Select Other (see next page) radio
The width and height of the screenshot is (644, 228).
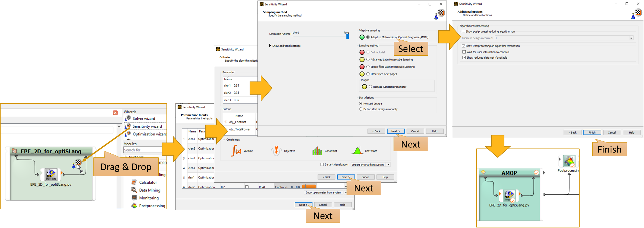coord(368,74)
